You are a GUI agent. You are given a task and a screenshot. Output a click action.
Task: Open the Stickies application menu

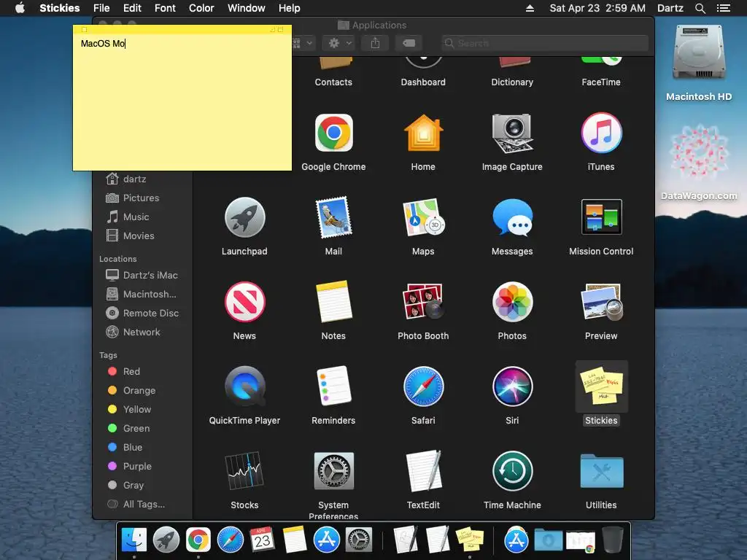pyautogui.click(x=60, y=8)
